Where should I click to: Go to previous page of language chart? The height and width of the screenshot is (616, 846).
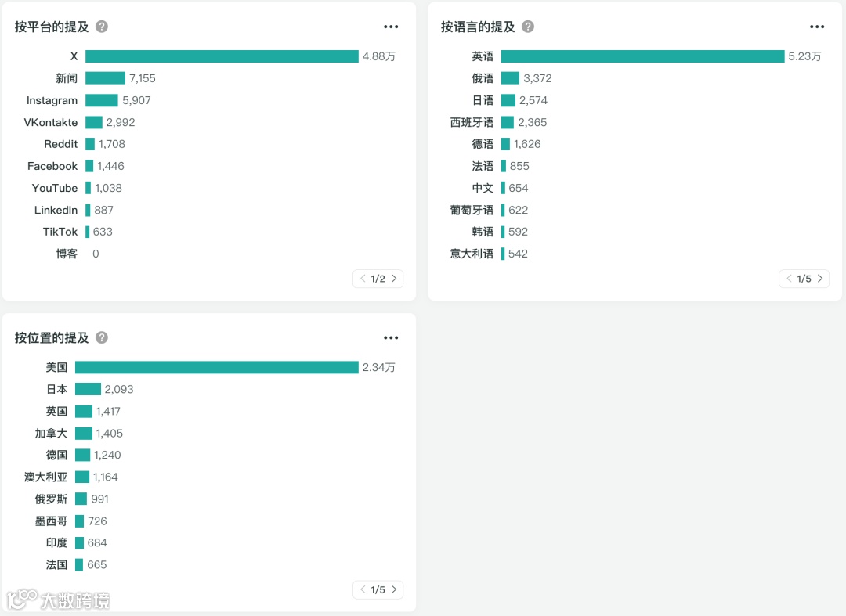point(789,278)
